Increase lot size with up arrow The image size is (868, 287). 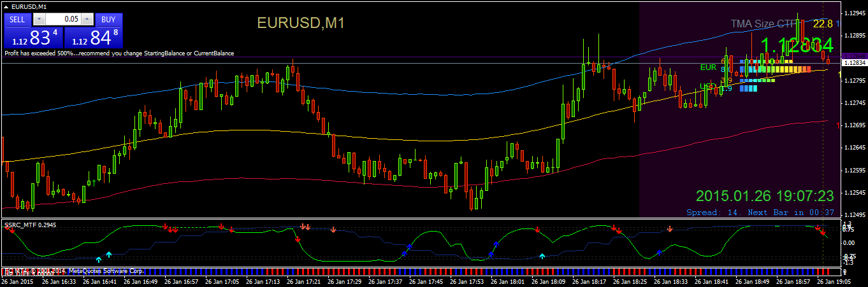tap(88, 19)
